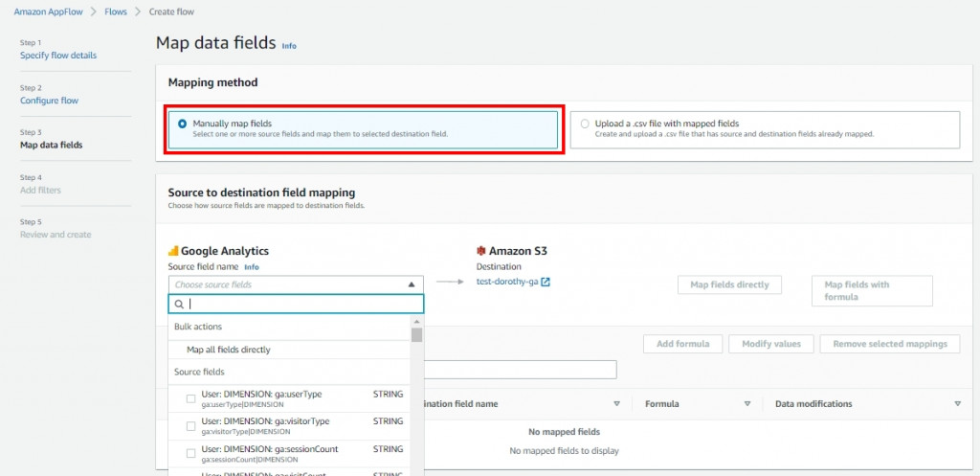Click Map fields directly button
Image resolution: width=980 pixels, height=476 pixels.
point(729,284)
